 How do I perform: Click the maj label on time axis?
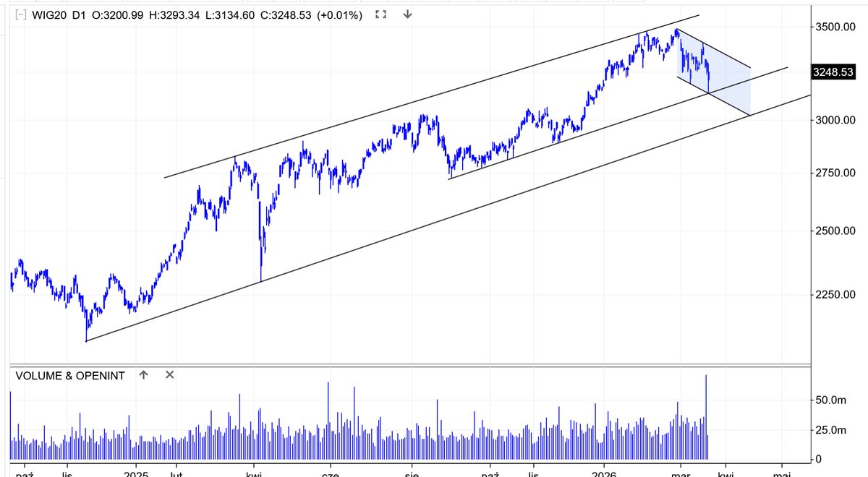pyautogui.click(x=781, y=473)
